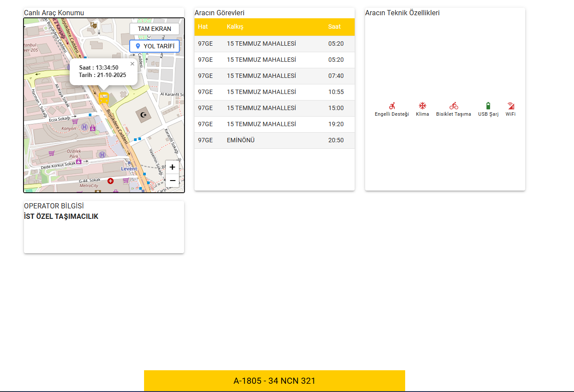
Task: Select the 97GE 07:40 departure row
Action: point(274,76)
